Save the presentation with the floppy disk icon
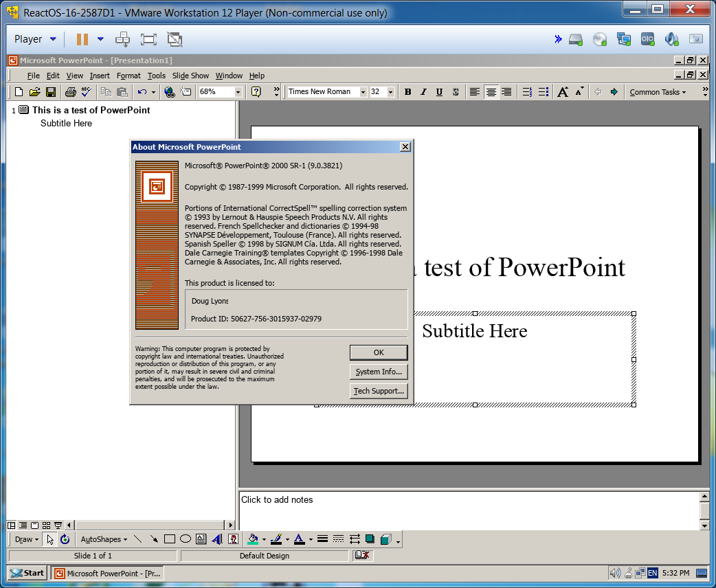 click(x=51, y=92)
